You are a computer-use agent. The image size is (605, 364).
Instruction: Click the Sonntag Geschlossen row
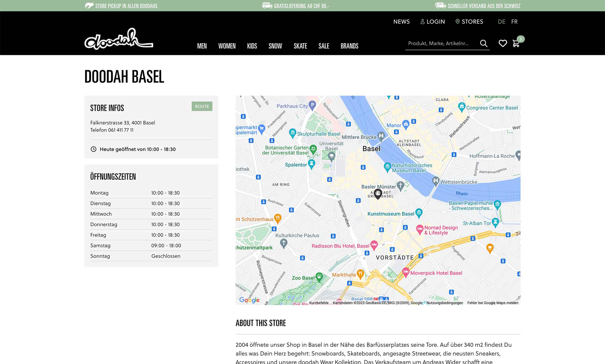(x=151, y=256)
